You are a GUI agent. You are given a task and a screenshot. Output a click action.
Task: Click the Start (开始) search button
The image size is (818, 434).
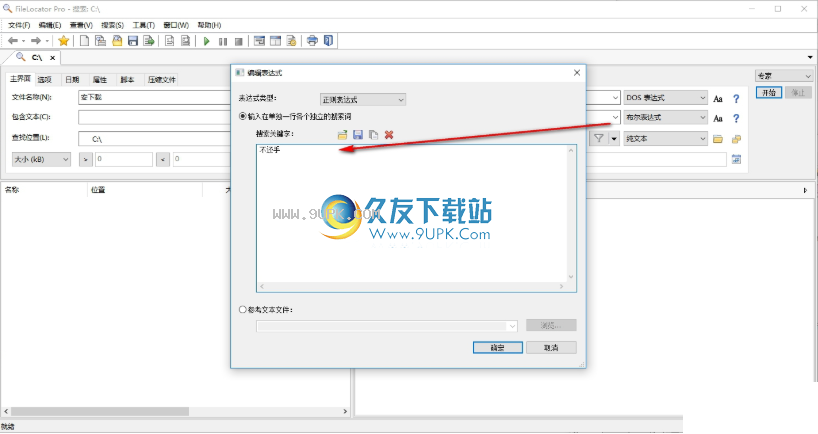[x=769, y=92]
